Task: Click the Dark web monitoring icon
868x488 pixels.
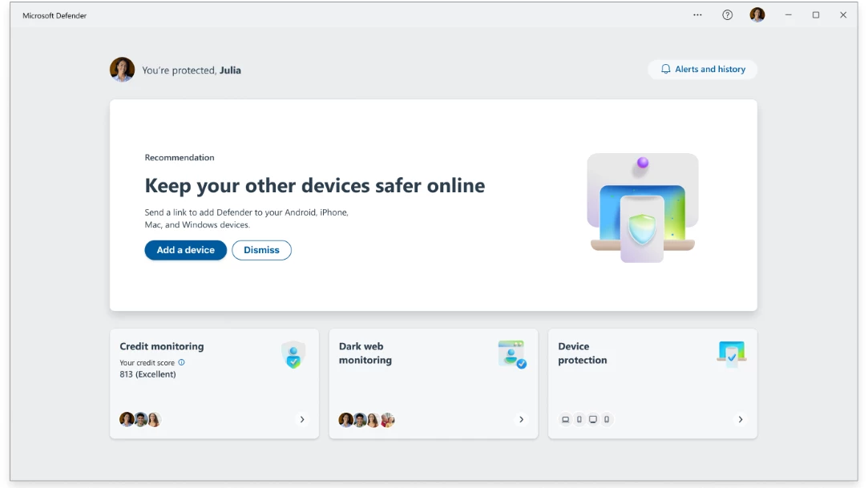Action: click(511, 353)
